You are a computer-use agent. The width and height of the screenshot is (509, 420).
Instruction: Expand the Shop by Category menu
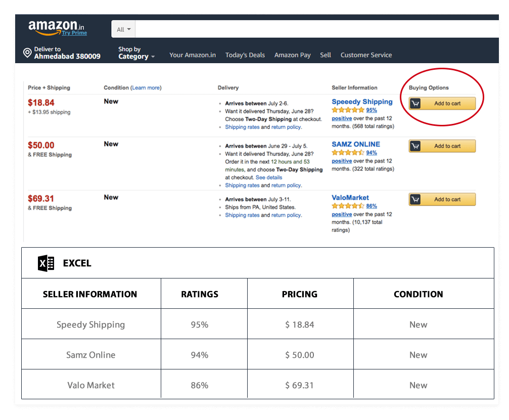136,53
